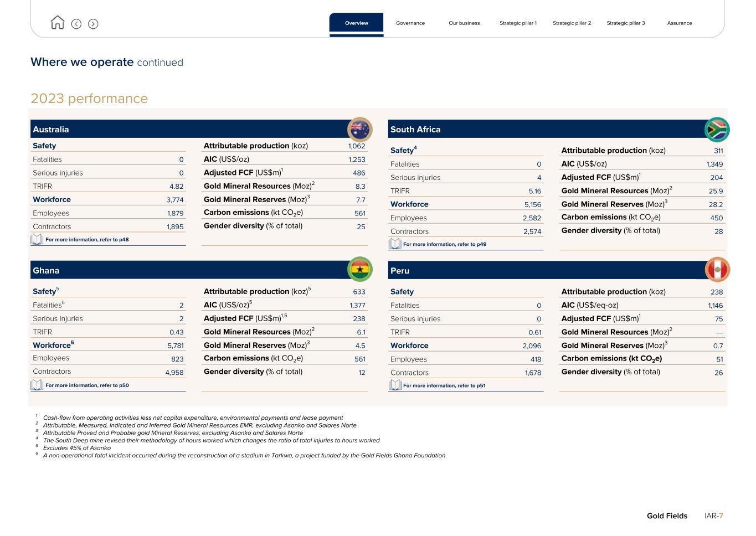Viewport: 756px width, 536px height.
Task: Click book icon beside p48 reference
Action: (x=37, y=239)
